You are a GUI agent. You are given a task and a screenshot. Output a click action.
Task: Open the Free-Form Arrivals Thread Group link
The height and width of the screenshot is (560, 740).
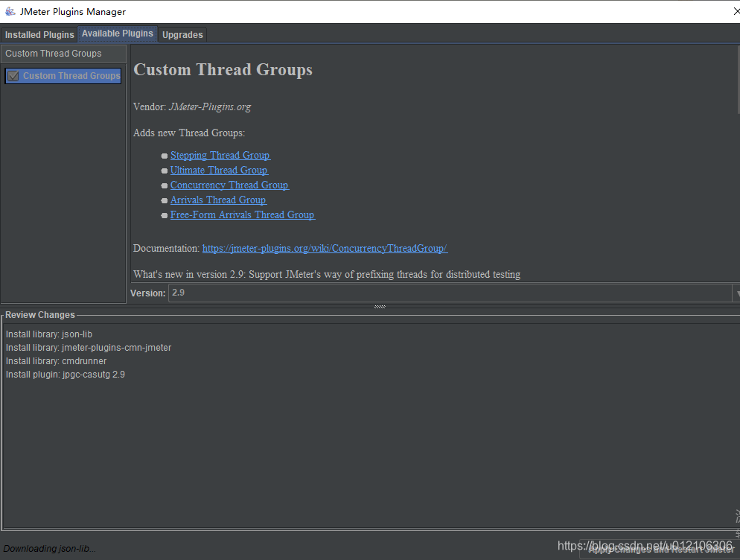242,214
